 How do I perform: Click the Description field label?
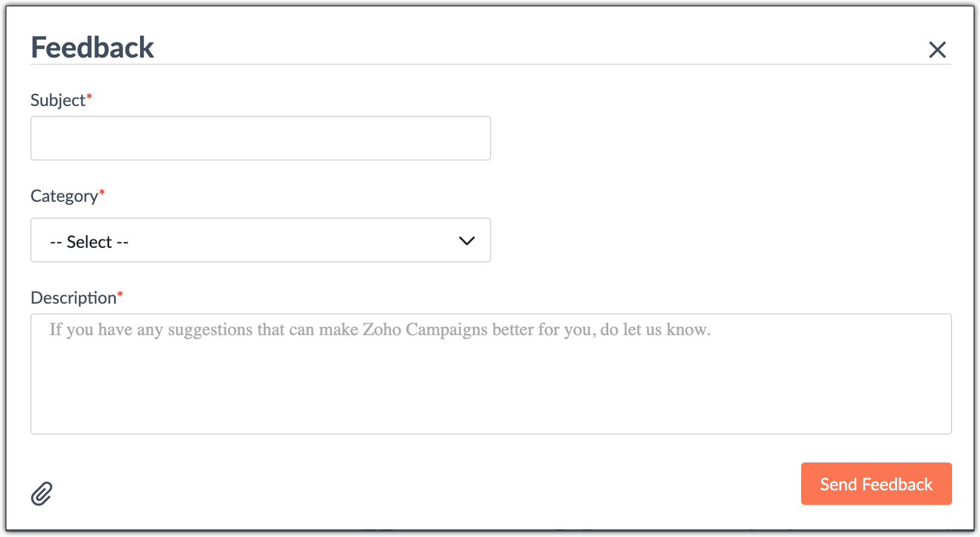click(x=73, y=298)
